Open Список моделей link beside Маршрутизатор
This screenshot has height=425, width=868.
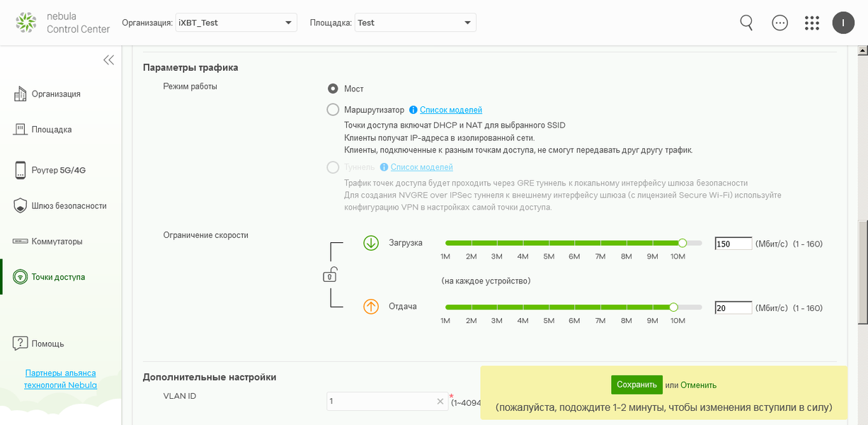click(451, 110)
